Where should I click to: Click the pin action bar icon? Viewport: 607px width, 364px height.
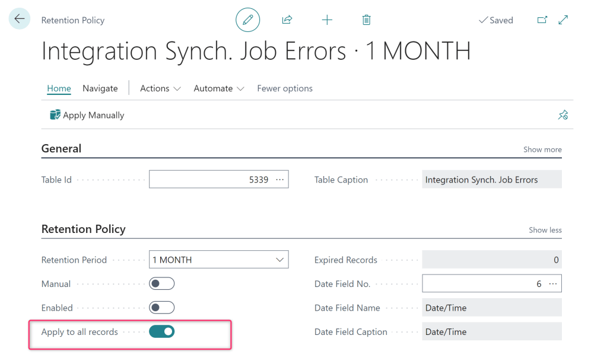[x=562, y=115]
